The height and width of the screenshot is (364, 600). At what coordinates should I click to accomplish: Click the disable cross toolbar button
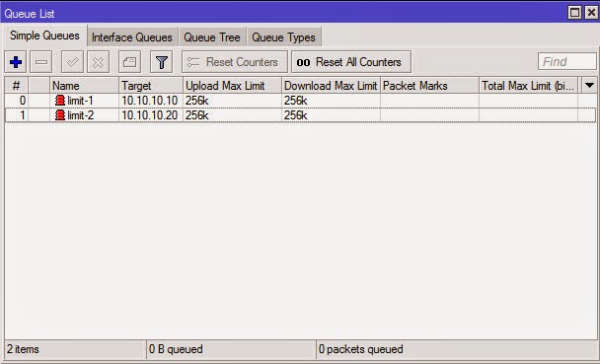pos(99,62)
